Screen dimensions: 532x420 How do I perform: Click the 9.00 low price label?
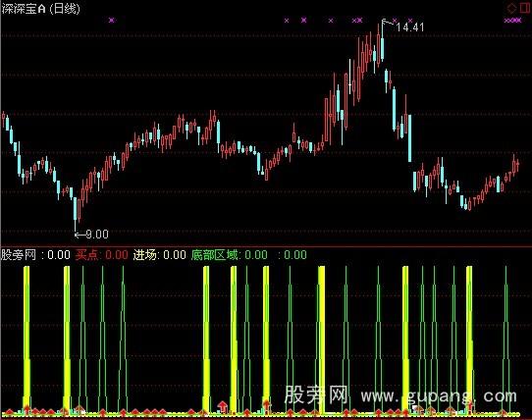tap(97, 235)
